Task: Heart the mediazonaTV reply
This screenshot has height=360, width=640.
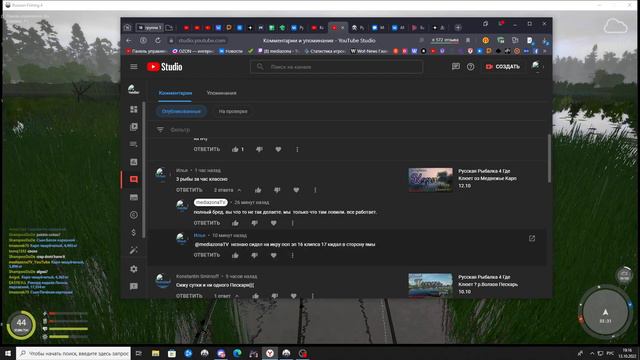Action: [273, 223]
